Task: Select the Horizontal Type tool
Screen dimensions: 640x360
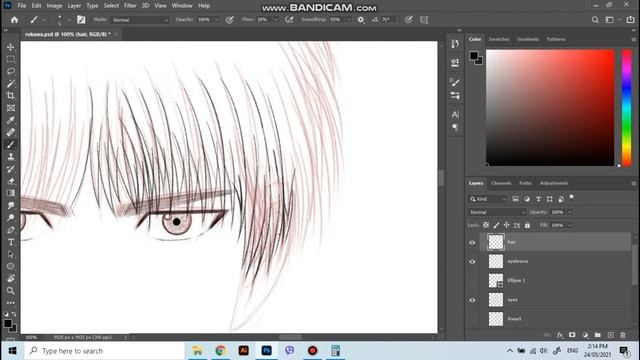Action: [11, 242]
